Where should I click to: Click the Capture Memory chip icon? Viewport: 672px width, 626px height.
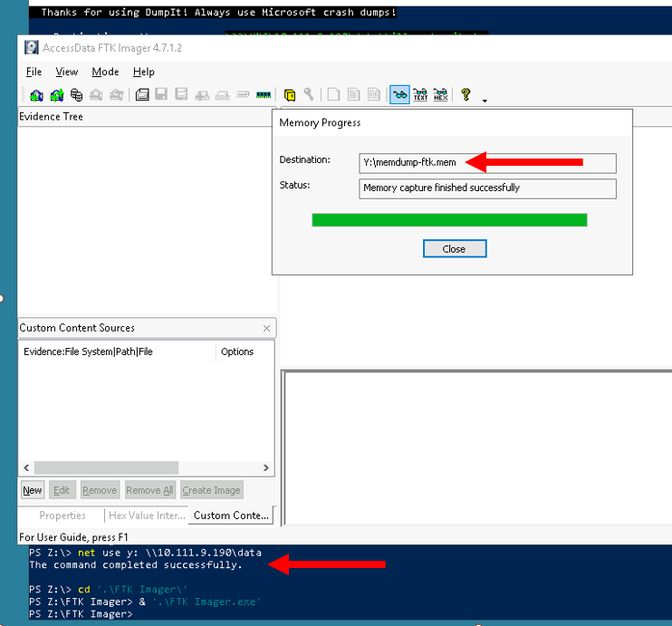264,94
